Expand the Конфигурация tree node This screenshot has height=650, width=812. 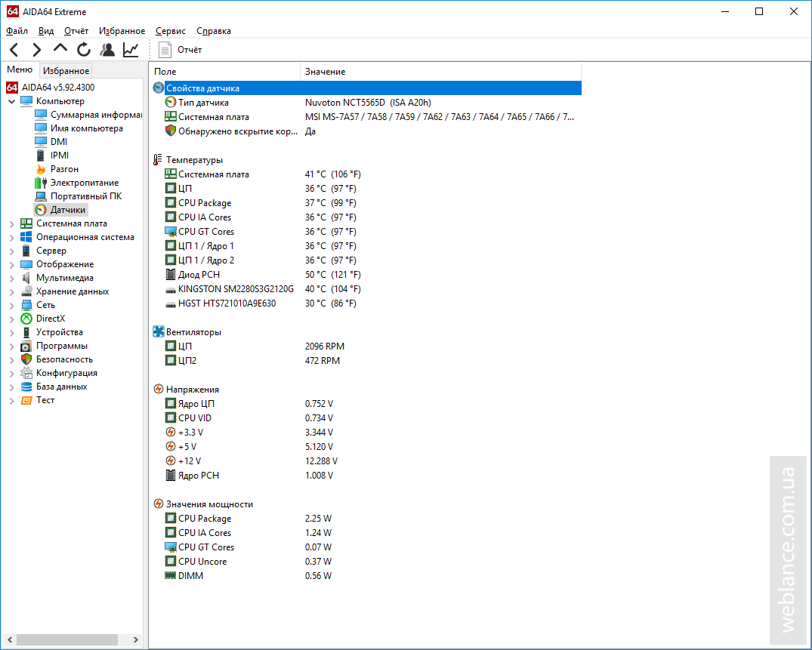[12, 373]
